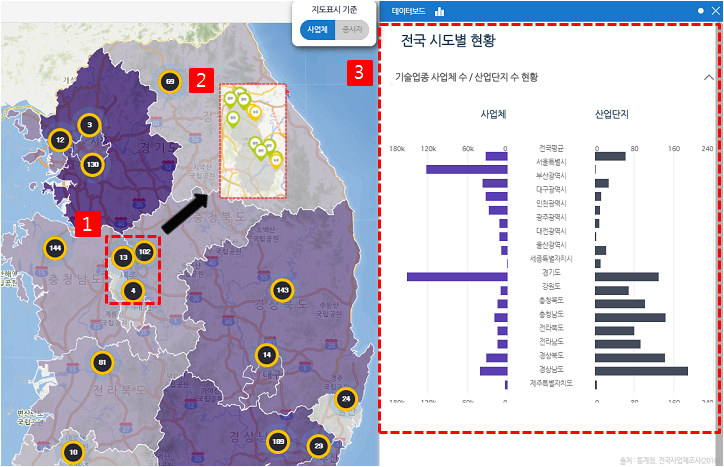Click the 전국 시도별 현황 heading
Viewport: 724px width, 467px height.
pyautogui.click(x=448, y=41)
